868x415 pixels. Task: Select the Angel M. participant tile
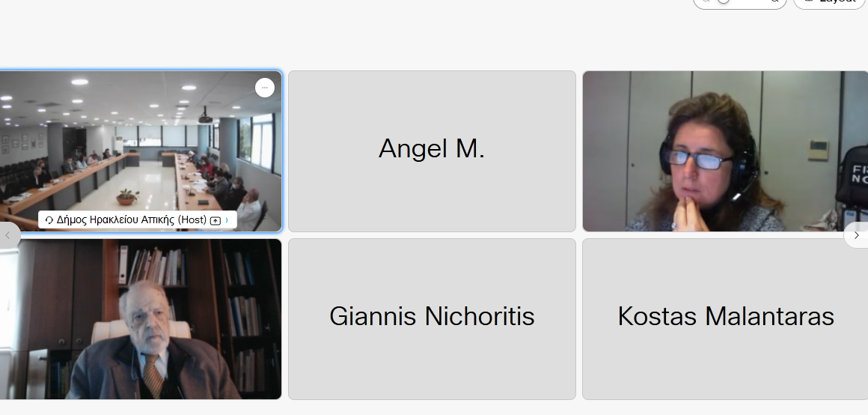click(x=432, y=151)
